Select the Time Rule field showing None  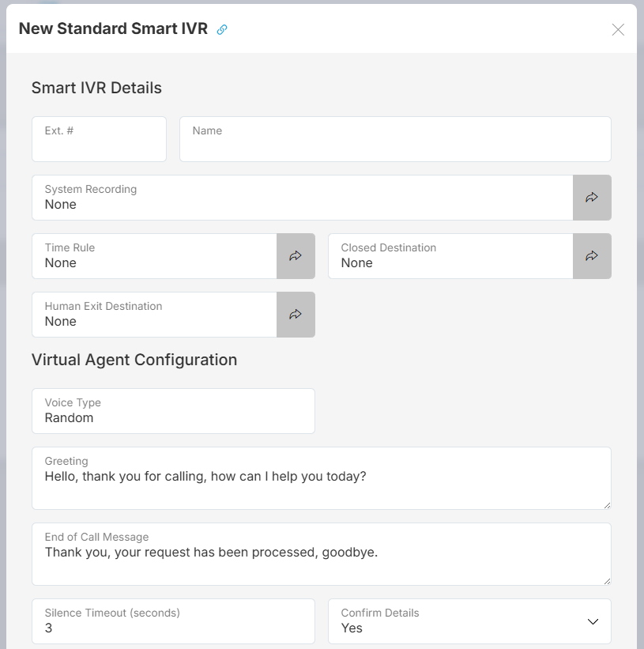tap(154, 255)
